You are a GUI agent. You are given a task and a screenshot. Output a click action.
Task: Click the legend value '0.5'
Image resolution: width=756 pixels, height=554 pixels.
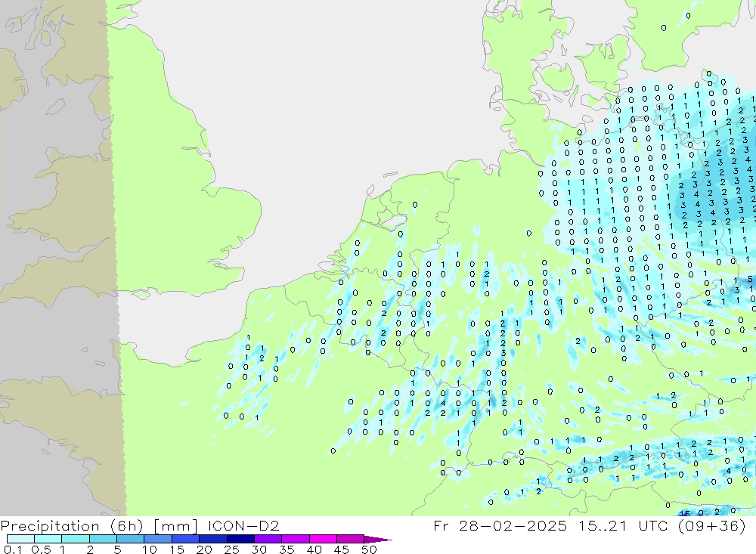41,549
